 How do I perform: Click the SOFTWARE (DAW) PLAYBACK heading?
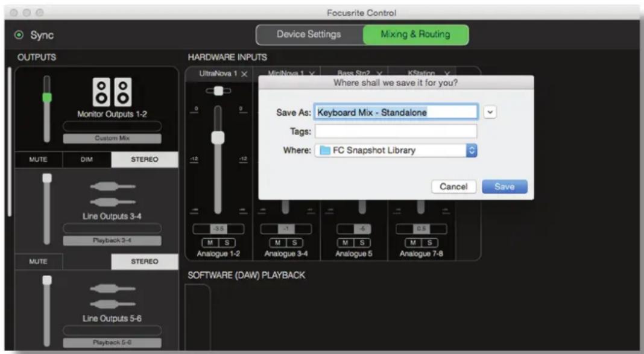(x=247, y=275)
